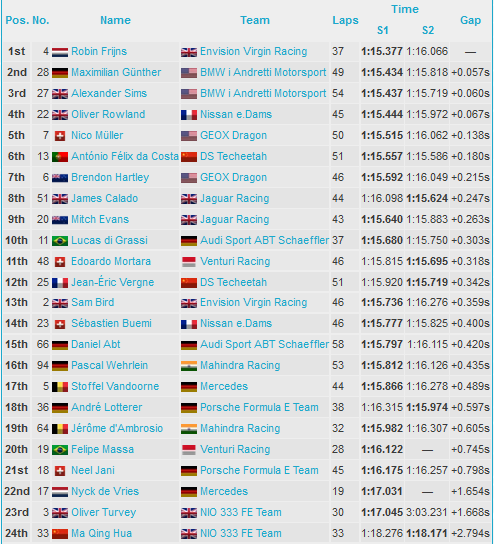
Task: Click the Netherlands flag beside Robin Frijns
Action: [60, 52]
